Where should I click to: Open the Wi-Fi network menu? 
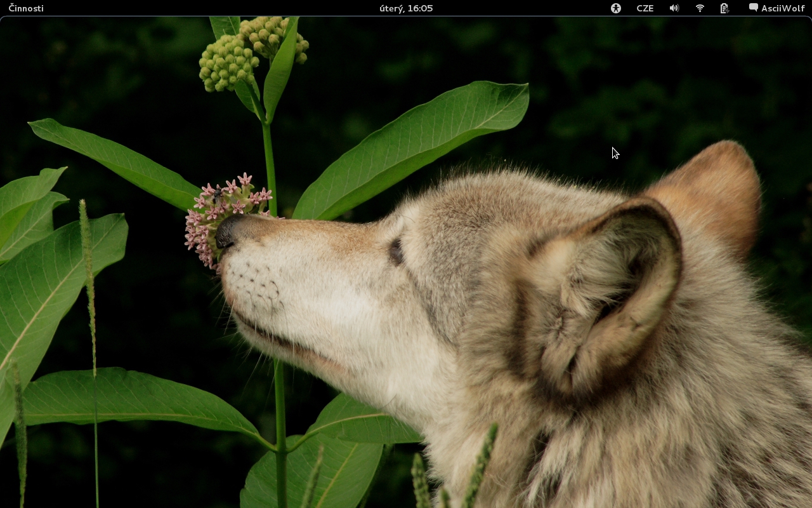[x=700, y=8]
